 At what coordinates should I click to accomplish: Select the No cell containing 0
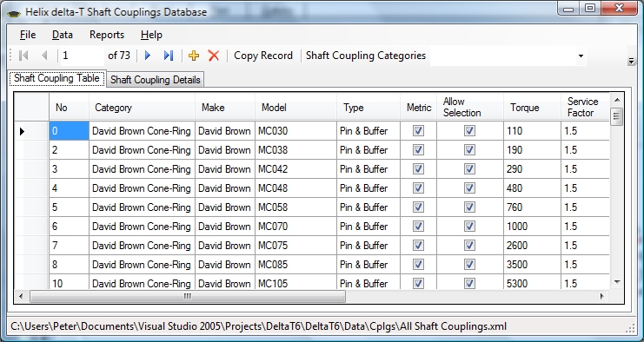point(69,131)
